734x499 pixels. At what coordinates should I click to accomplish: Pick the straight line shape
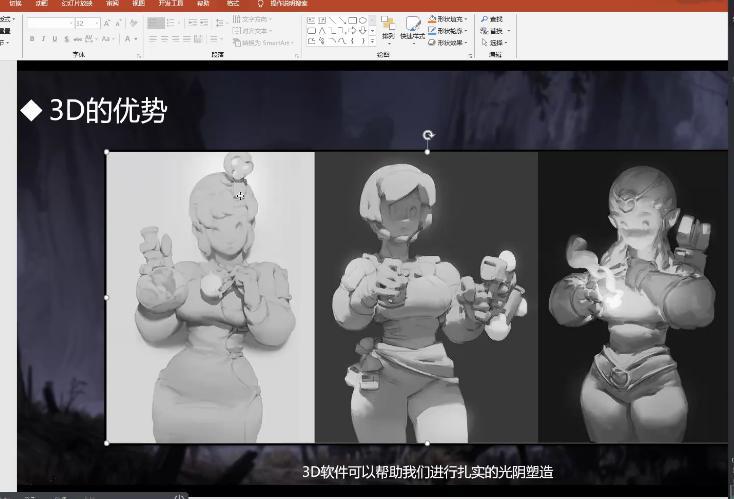click(x=333, y=20)
